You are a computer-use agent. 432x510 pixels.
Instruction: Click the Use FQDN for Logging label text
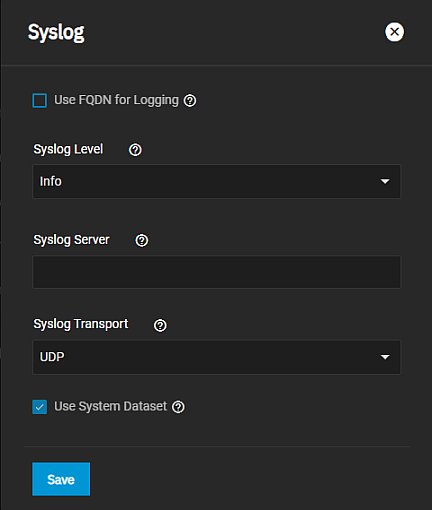pos(116,100)
